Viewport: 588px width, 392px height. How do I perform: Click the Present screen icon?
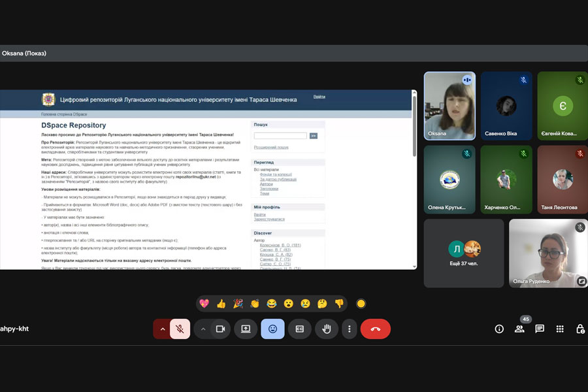coord(246,329)
